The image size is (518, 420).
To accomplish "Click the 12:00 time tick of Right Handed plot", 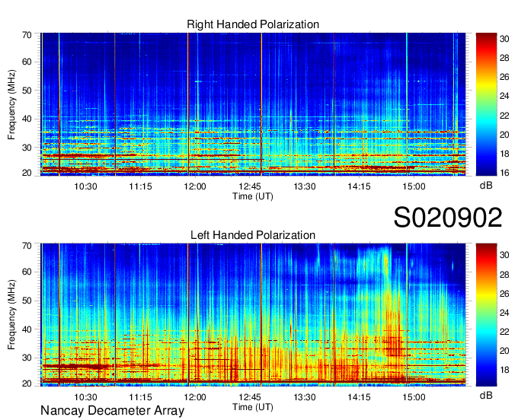I will 195,186.
